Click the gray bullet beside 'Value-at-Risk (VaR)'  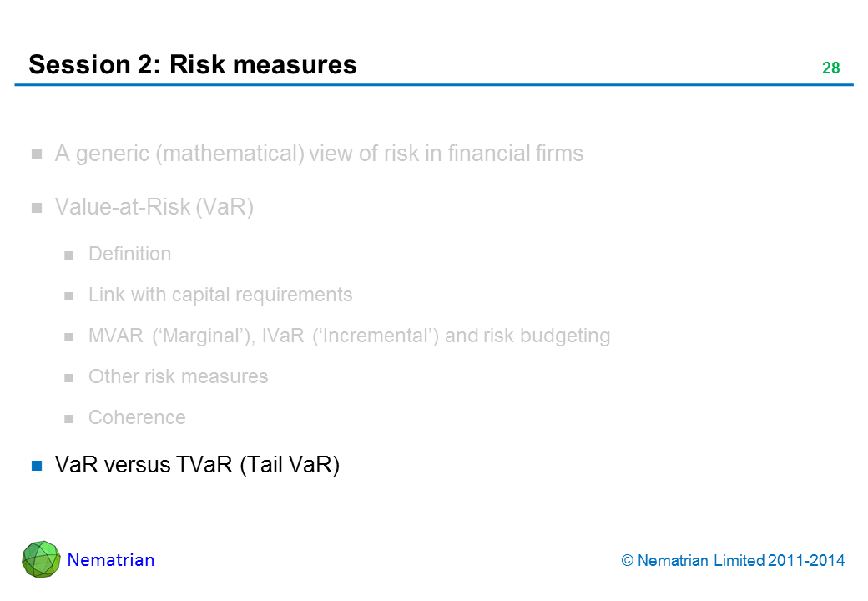tap(37, 207)
